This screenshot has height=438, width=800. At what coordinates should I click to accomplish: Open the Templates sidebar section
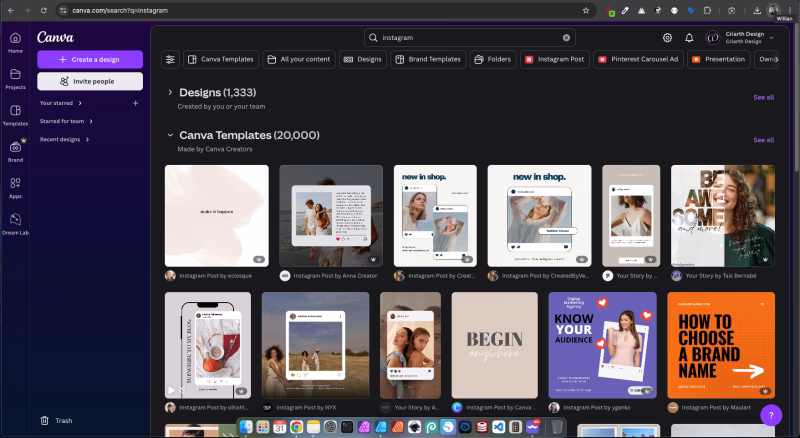[15, 115]
